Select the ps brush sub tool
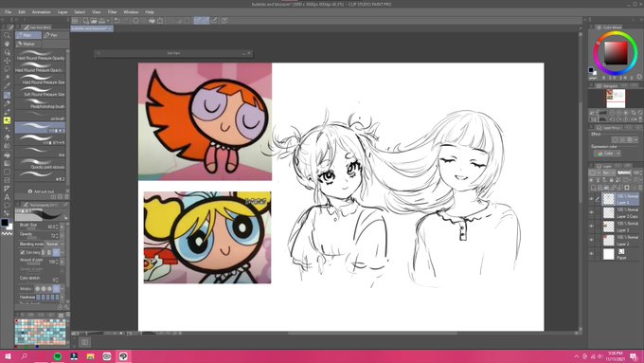Screen dimensions: 644x363 pos(40,116)
